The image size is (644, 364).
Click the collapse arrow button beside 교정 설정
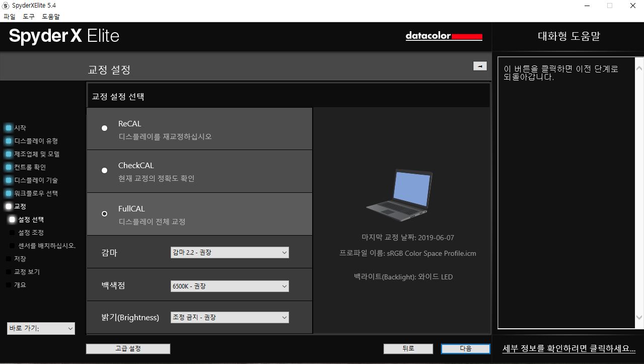pyautogui.click(x=480, y=66)
